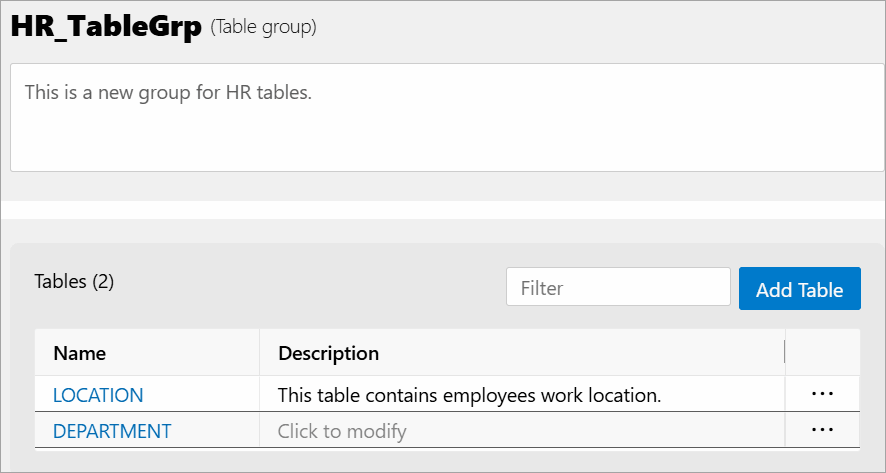Edit the LOCATION table description cell
886x473 pixels.
(469, 395)
